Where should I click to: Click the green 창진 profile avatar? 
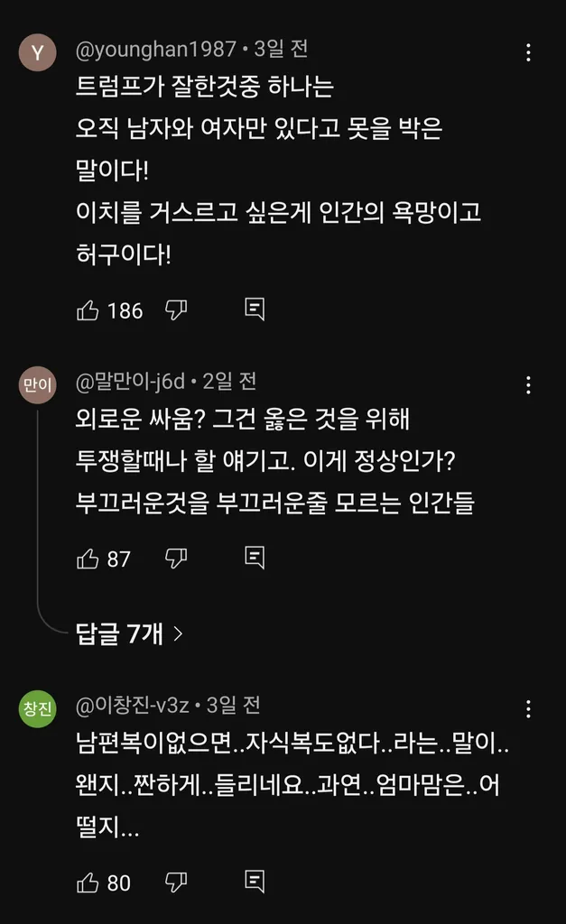click(x=38, y=709)
